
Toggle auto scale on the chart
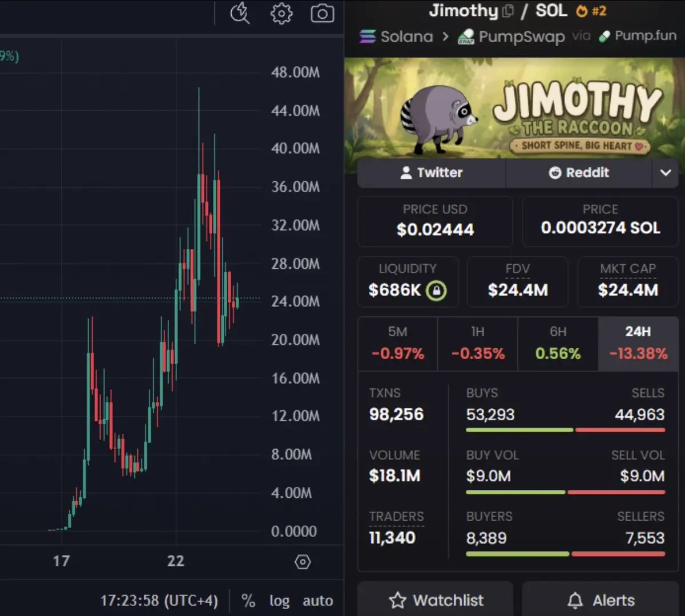coord(317,601)
